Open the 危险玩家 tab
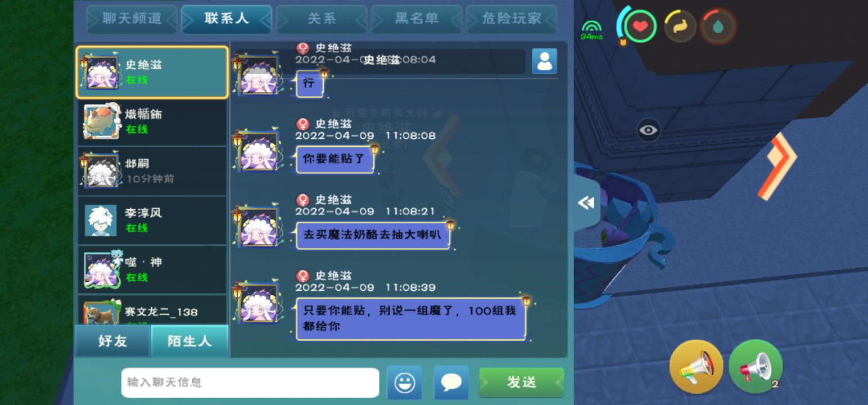The height and width of the screenshot is (405, 868). click(x=512, y=19)
